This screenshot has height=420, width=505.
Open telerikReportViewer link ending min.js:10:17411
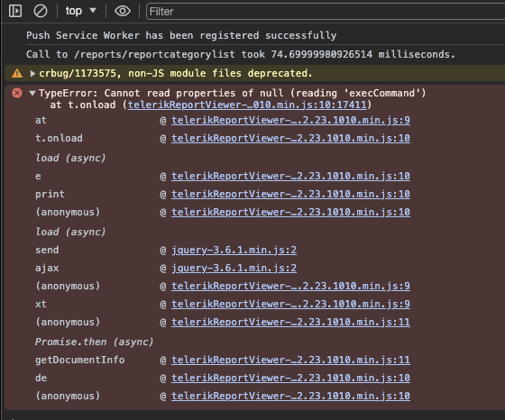247,105
